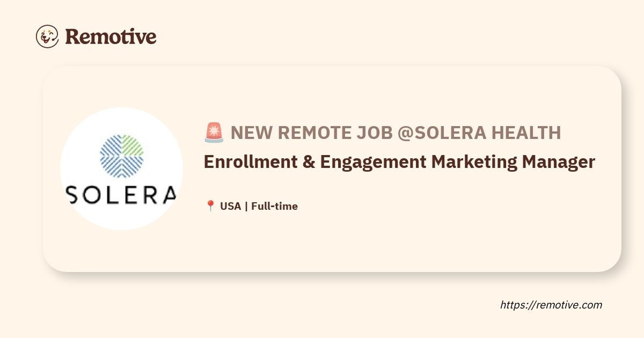Click the red siren emoji icon

(214, 133)
